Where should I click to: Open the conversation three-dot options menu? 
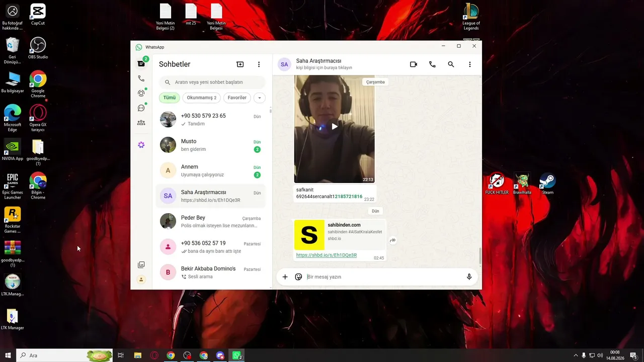[469, 64]
